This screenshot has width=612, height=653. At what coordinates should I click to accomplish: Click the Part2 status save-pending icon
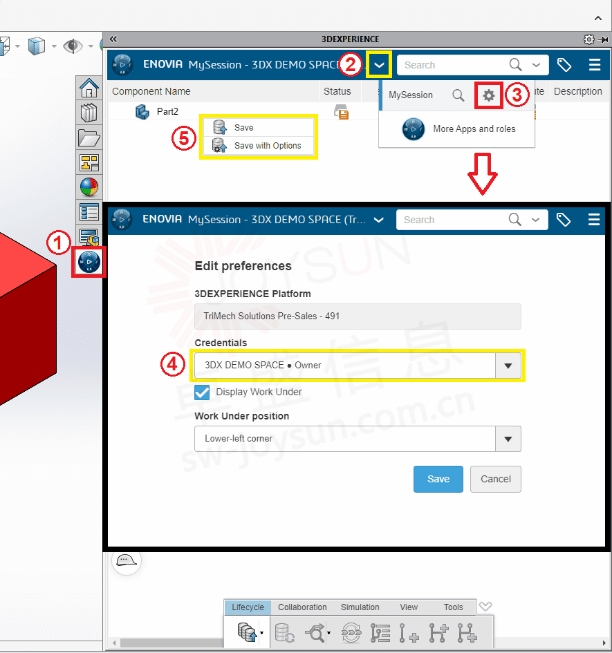(341, 112)
